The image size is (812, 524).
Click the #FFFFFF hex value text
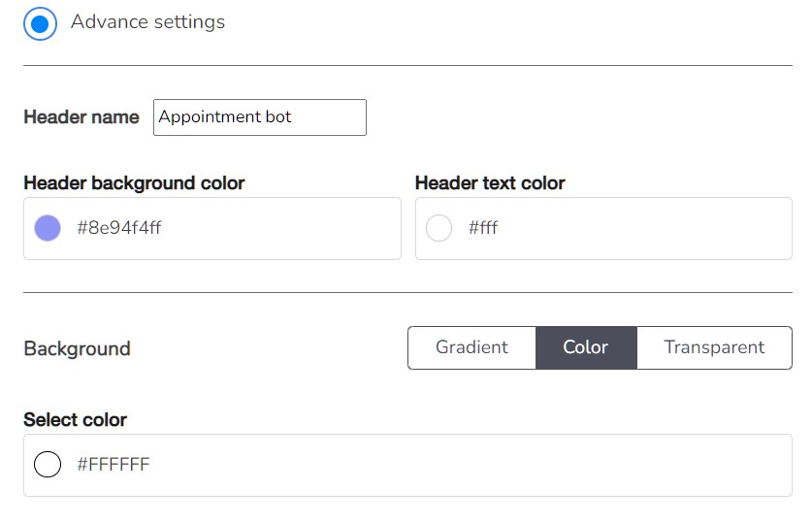(x=114, y=465)
